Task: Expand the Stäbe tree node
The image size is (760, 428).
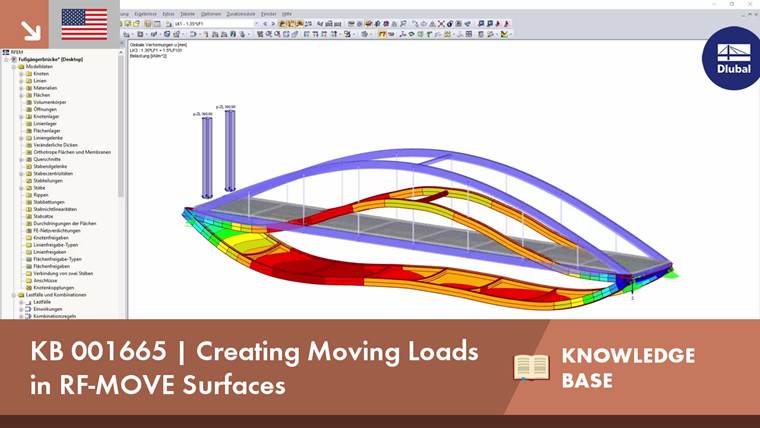Action: click(x=21, y=188)
